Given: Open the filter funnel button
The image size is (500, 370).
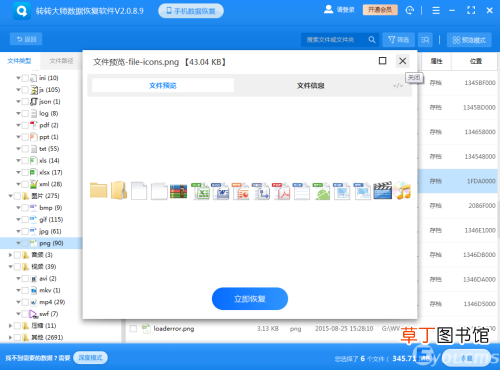Looking at the screenshot, I should click(x=398, y=40).
